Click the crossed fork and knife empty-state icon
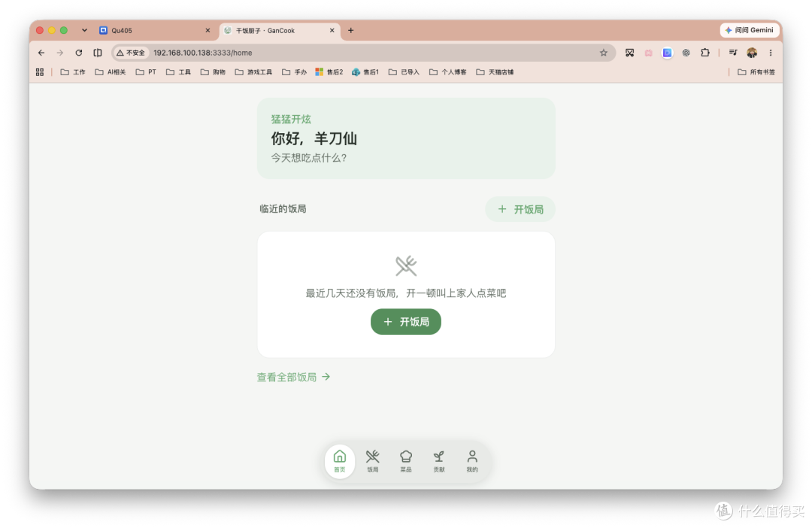 click(406, 266)
